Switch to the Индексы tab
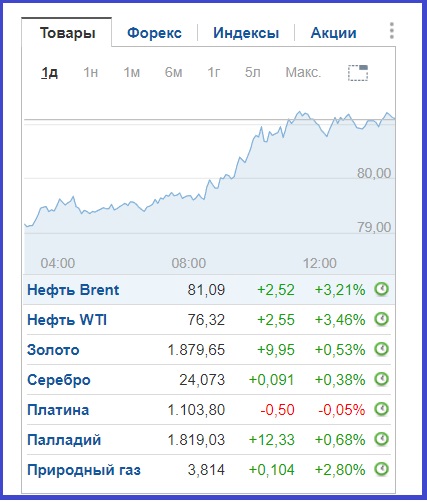This screenshot has height=502, width=427. coord(246,33)
